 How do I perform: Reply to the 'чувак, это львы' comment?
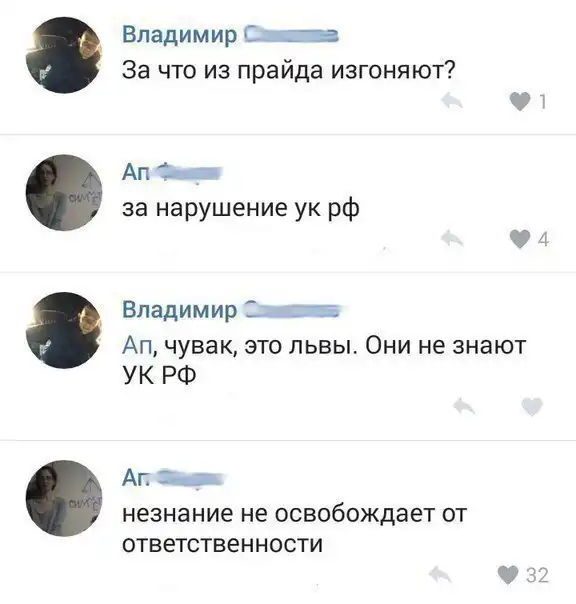coord(463,406)
